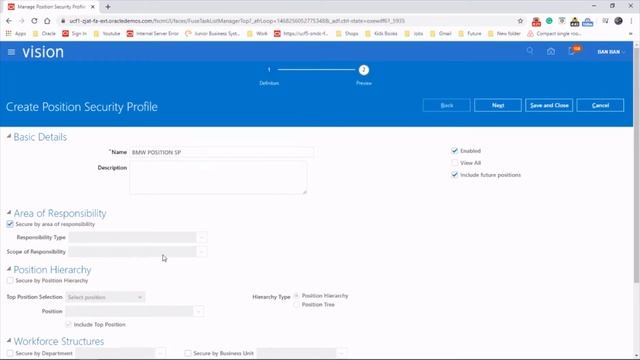
Task: Toggle Include future positions checkbox
Action: coord(455,175)
